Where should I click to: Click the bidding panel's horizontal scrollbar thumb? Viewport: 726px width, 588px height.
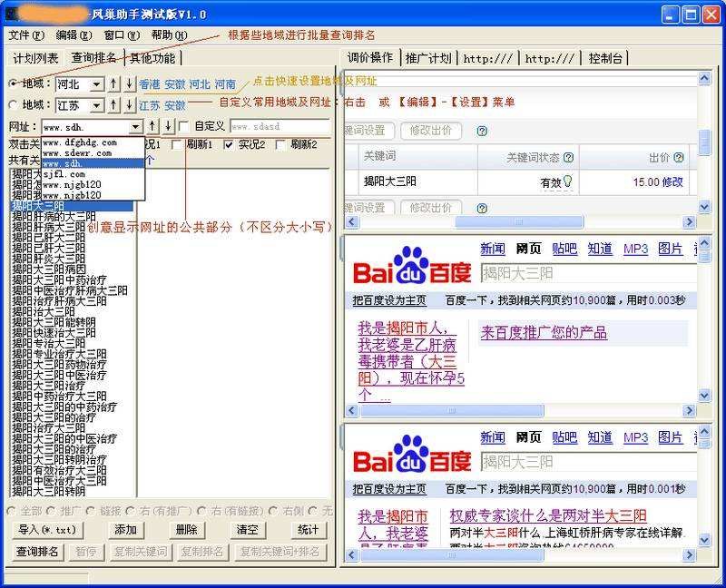click(x=519, y=221)
